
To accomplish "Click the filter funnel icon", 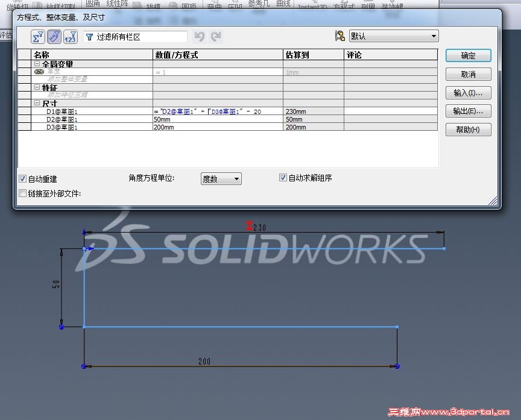I will coord(89,37).
